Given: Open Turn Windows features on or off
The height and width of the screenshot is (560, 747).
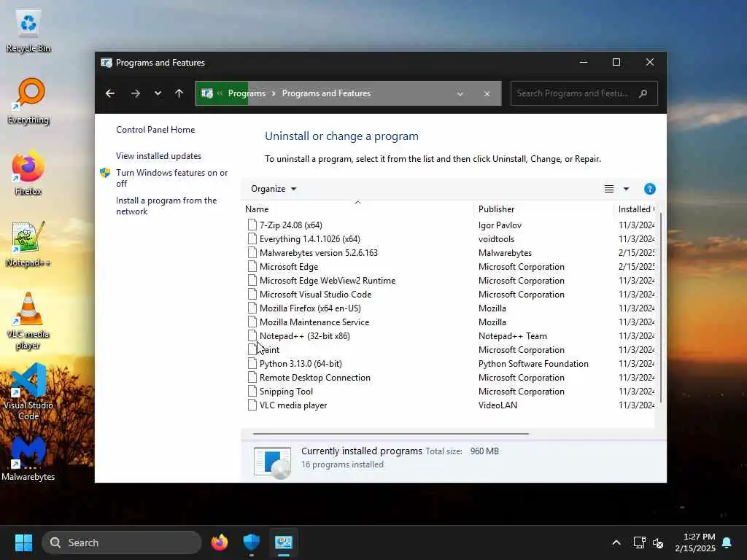Looking at the screenshot, I should pyautogui.click(x=171, y=178).
